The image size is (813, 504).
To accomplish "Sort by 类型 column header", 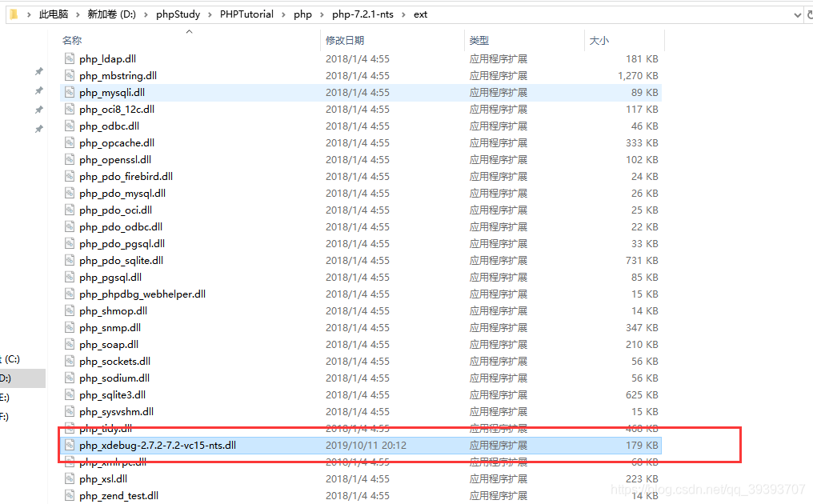I will pyautogui.click(x=479, y=41).
